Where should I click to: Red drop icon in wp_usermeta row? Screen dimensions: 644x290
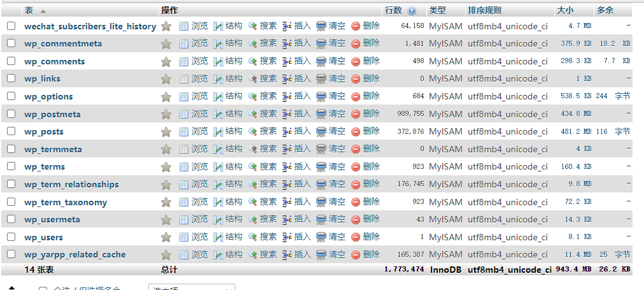pos(356,220)
